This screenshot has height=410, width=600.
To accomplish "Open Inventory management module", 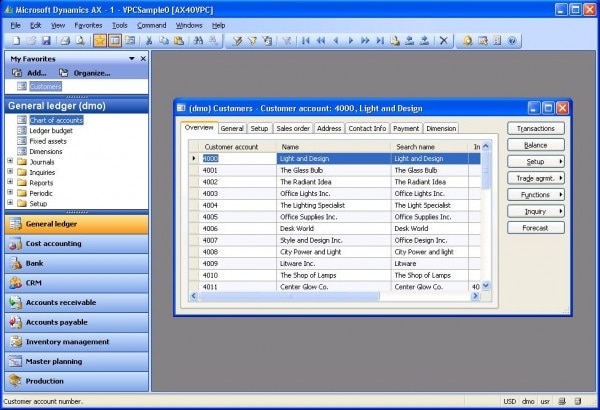I will [x=77, y=342].
